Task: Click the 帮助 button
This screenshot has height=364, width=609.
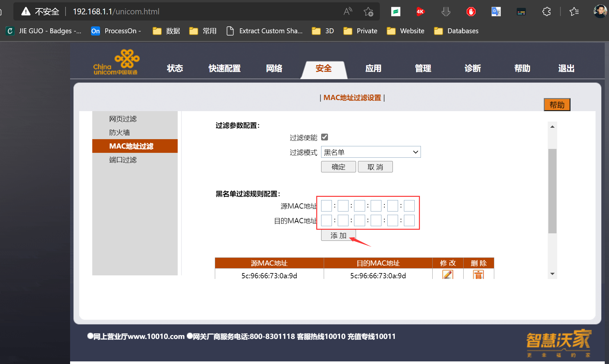Action: (557, 105)
